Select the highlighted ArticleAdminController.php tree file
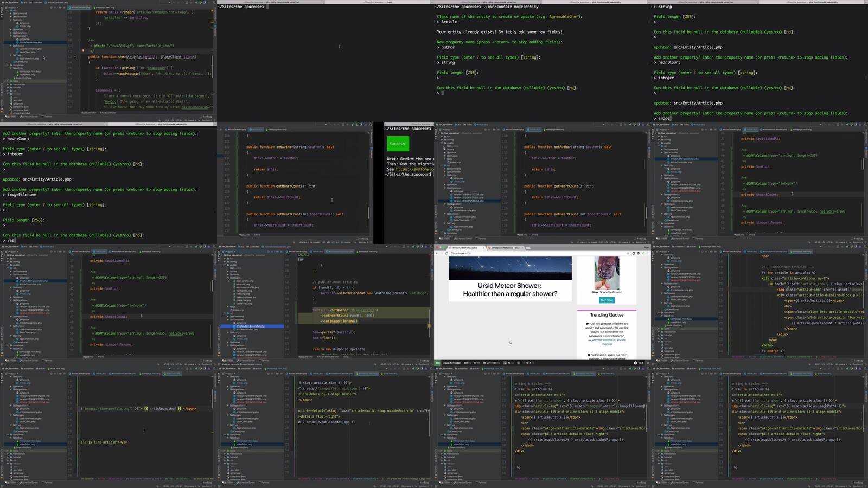Viewport: 868px width, 488px height. (x=250, y=326)
